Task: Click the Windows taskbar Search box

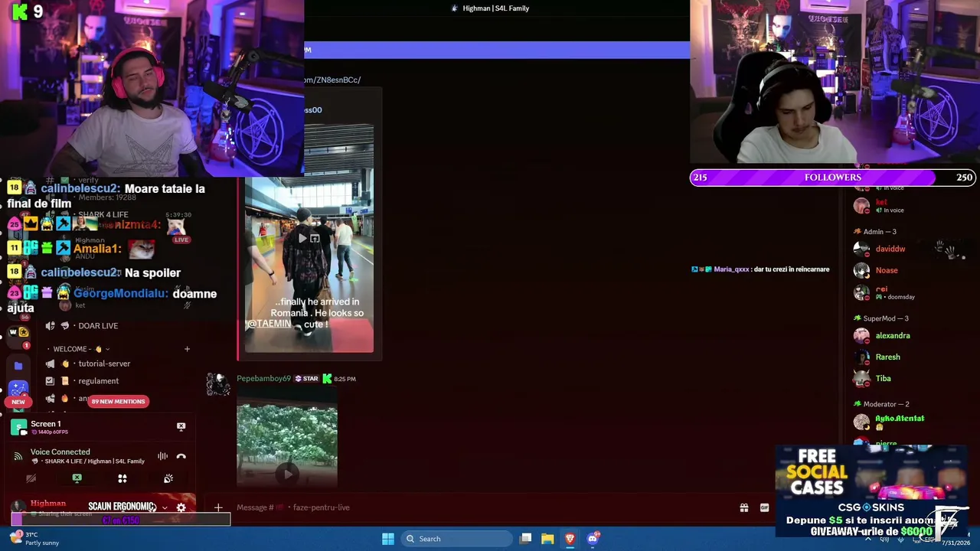Action: [456, 539]
